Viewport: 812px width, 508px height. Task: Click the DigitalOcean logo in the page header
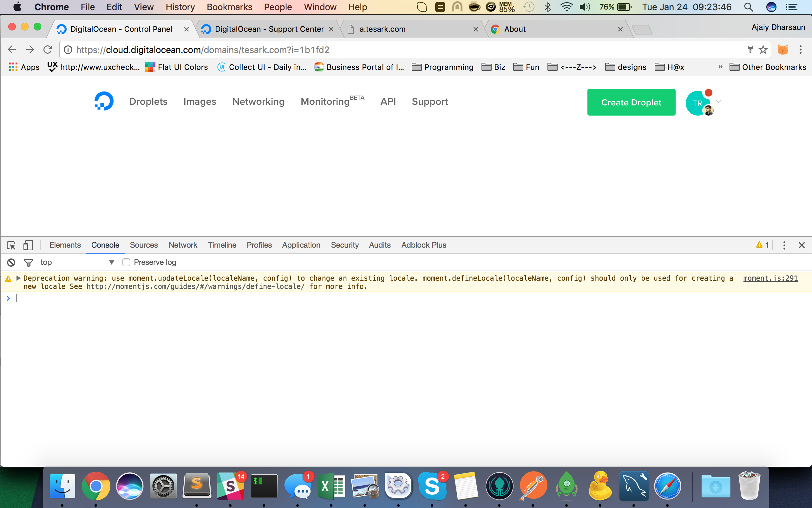tap(104, 101)
